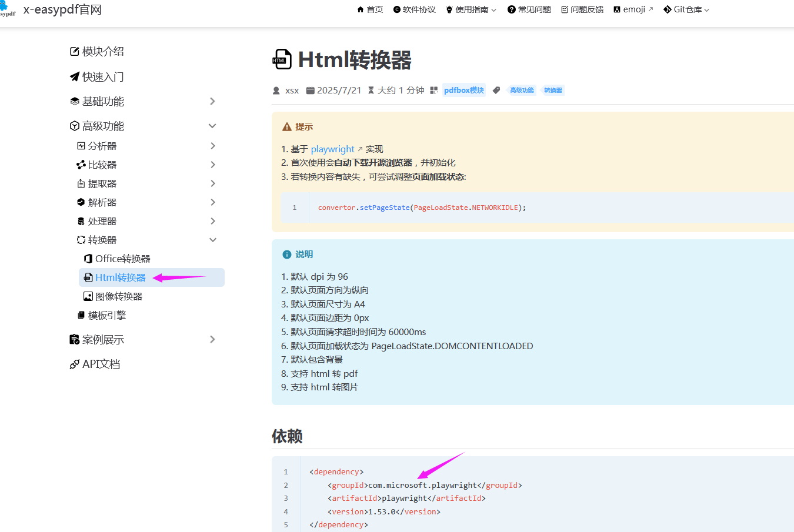Click the 图像转换器 image icon
The height and width of the screenshot is (532, 794).
click(88, 296)
